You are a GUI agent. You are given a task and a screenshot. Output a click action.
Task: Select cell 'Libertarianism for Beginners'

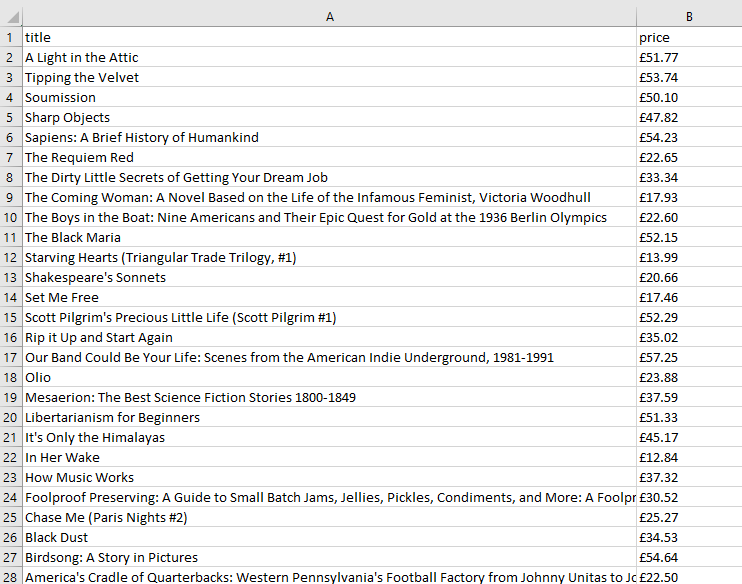(329, 417)
